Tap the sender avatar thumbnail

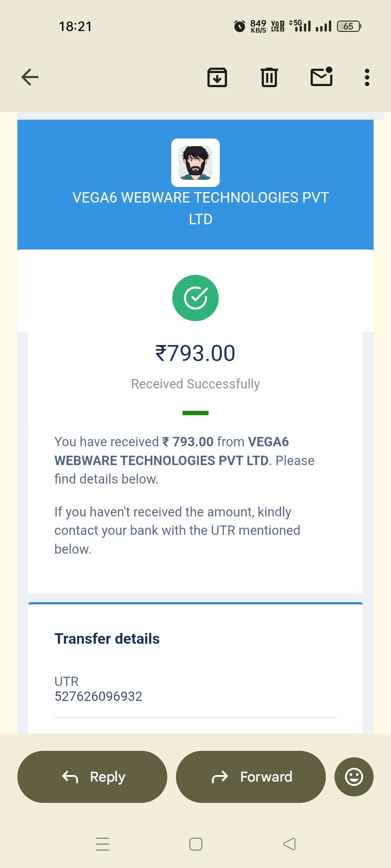click(x=195, y=163)
